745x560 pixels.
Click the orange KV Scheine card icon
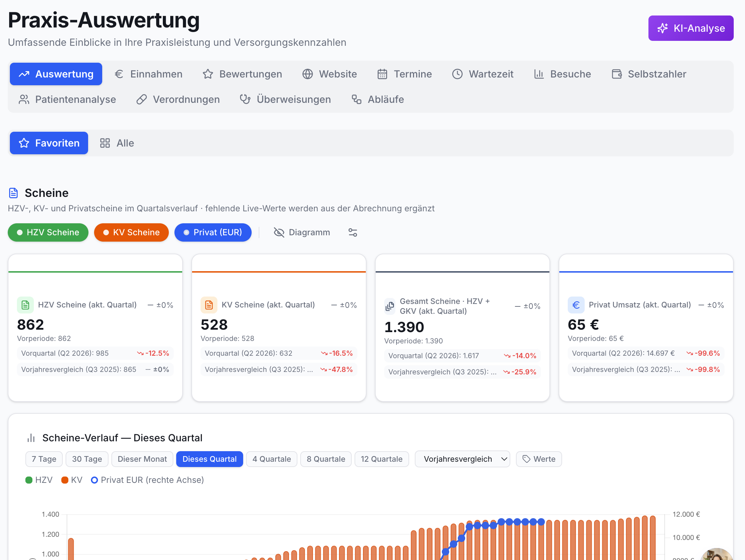(209, 305)
